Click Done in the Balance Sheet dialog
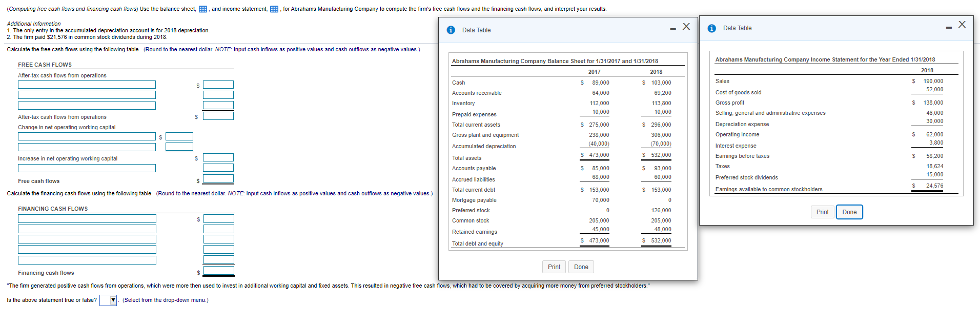This screenshot has height=325, width=980. click(581, 267)
